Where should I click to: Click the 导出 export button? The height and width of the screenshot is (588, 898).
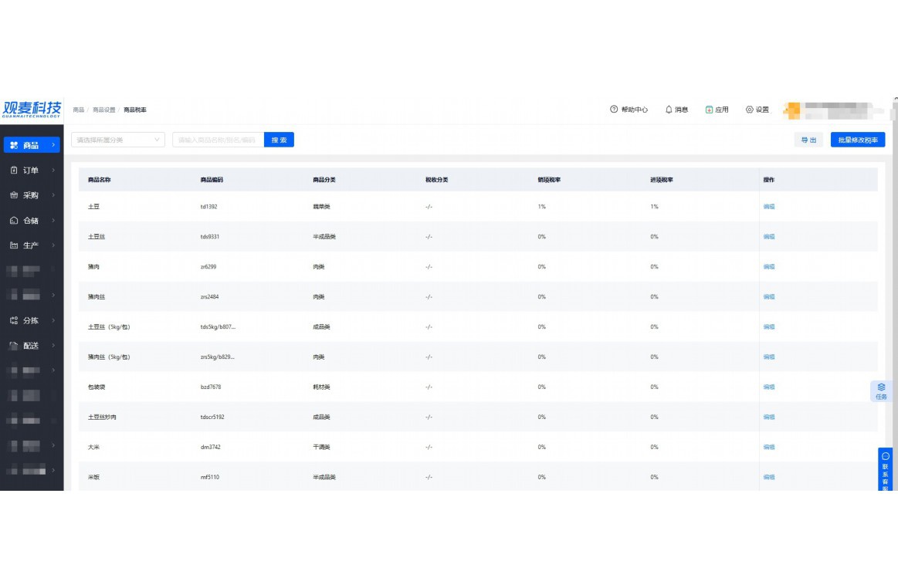click(x=808, y=140)
